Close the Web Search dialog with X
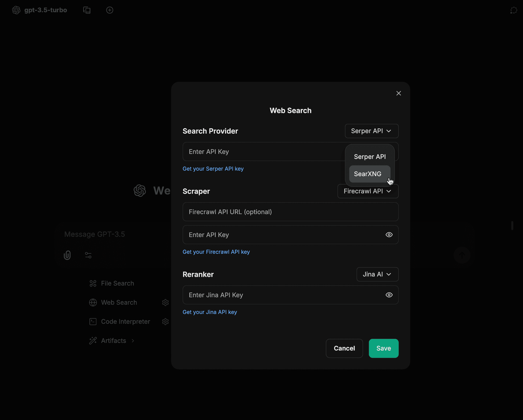The image size is (523, 420). [x=399, y=93]
